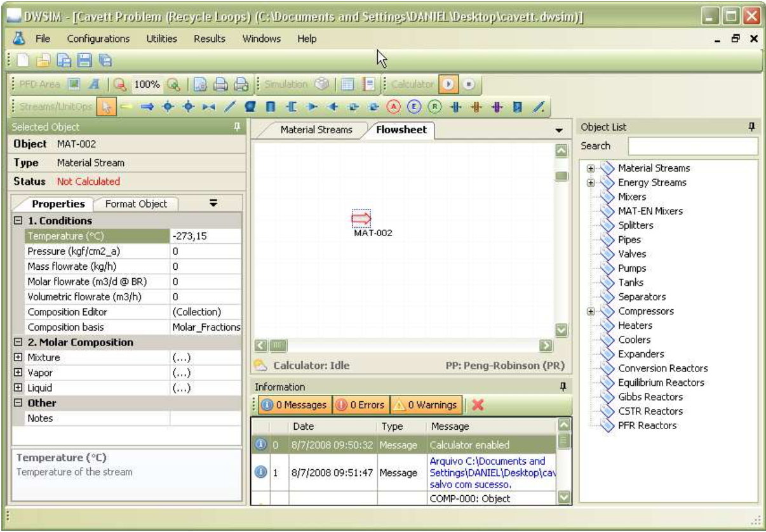
Task: Open the Configurations menu
Action: [x=98, y=39]
